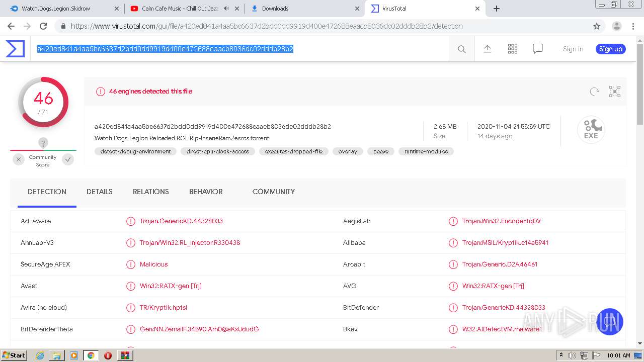This screenshot has width=644, height=362.
Task: Open the chat bubble floating button
Action: pos(610,322)
